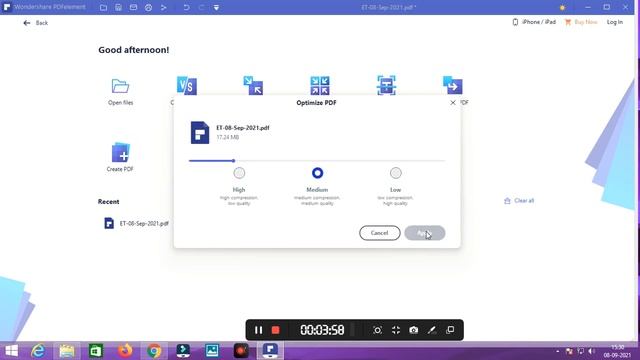
Task: Open the Combine PDF four-arrow icon
Action: 320,86
